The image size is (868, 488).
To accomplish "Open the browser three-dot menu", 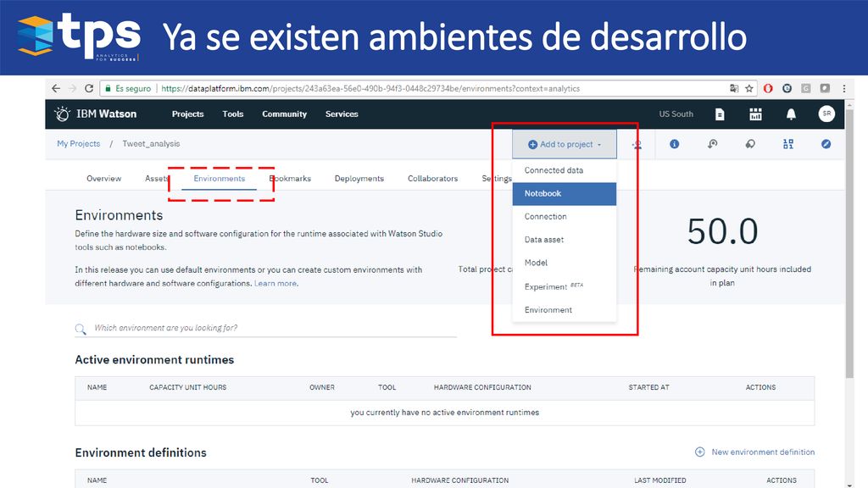I will pyautogui.click(x=844, y=88).
